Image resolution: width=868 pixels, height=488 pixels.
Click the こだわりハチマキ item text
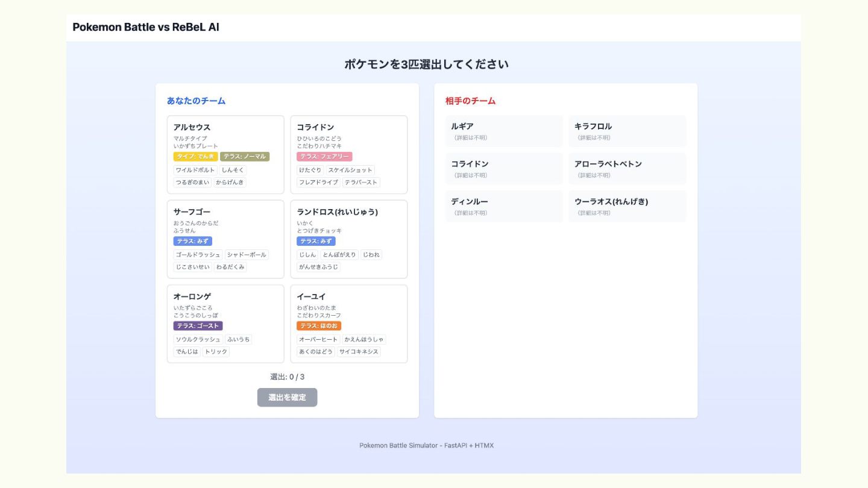pos(319,146)
